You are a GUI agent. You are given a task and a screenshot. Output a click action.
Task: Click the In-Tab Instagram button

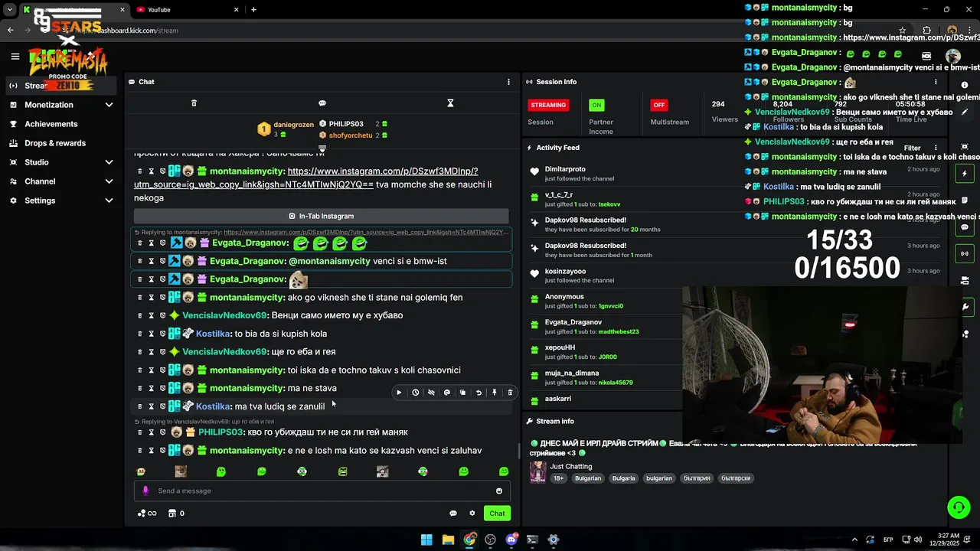click(322, 216)
